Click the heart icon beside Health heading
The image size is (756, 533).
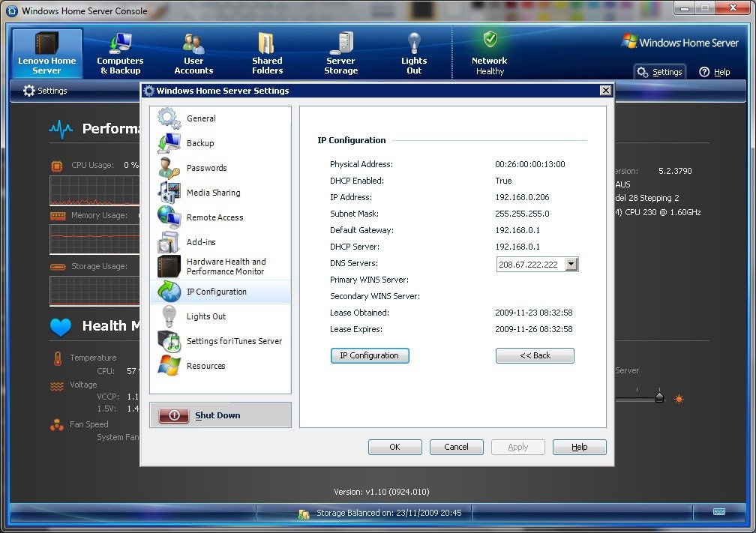(61, 327)
